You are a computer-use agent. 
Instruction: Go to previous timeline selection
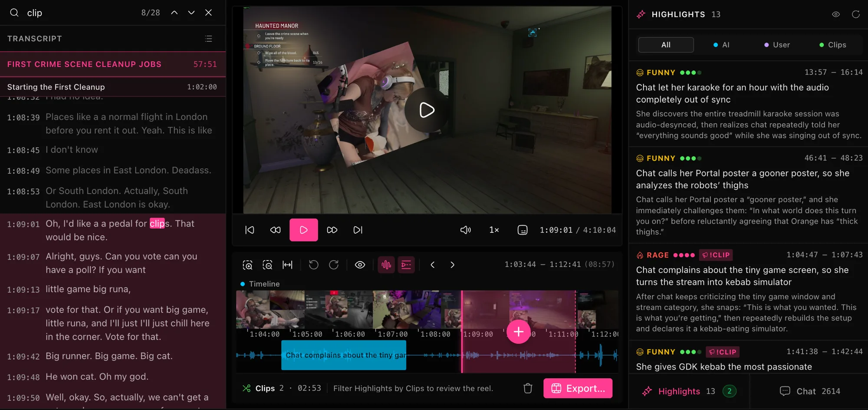(432, 265)
